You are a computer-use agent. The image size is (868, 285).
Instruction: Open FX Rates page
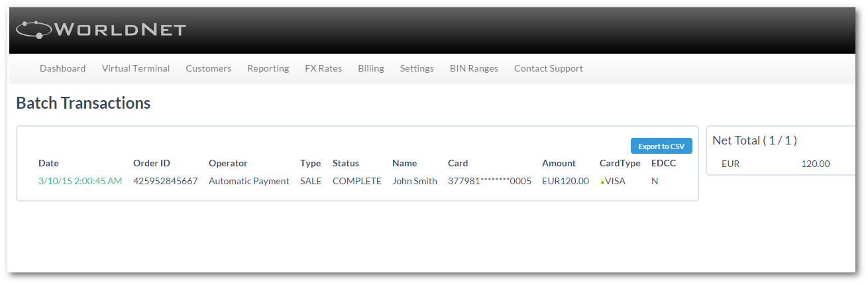(323, 68)
